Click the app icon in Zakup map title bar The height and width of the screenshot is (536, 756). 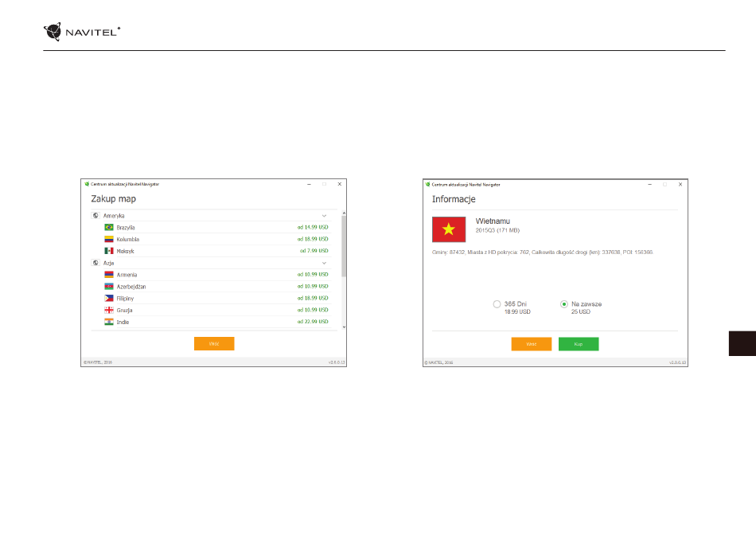tap(87, 184)
